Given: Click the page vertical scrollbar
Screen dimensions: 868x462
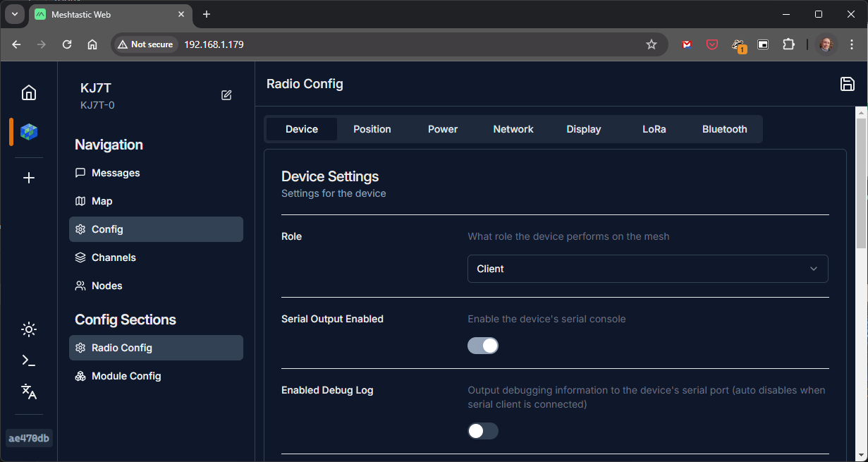Looking at the screenshot, I should coord(862,183).
